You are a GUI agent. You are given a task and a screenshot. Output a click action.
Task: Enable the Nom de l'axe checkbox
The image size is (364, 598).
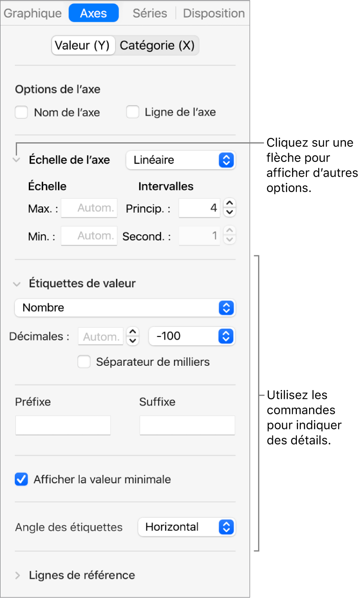(x=21, y=113)
